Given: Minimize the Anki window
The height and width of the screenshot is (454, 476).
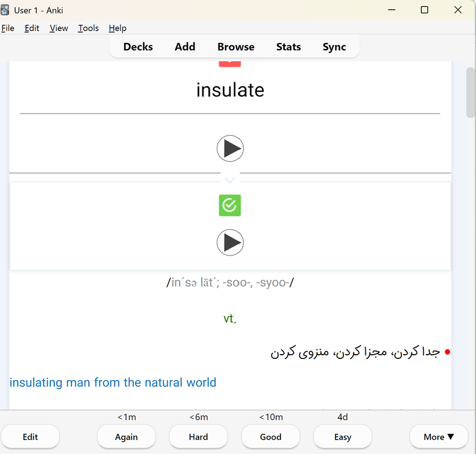Looking at the screenshot, I should [392, 10].
